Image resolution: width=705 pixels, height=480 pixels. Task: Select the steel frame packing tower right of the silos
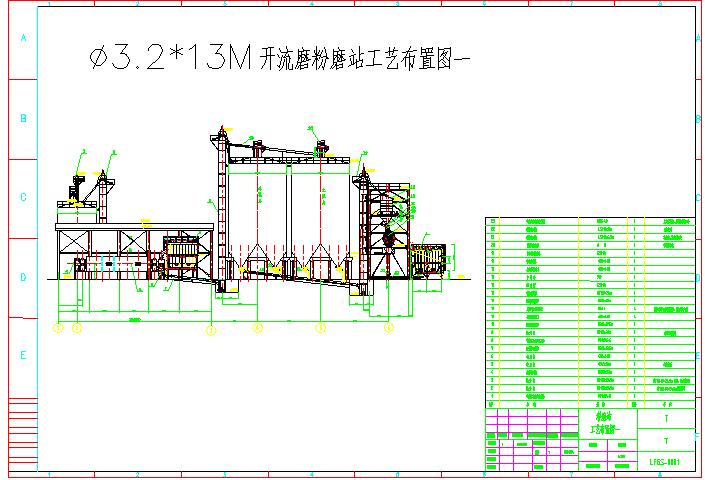[389, 231]
